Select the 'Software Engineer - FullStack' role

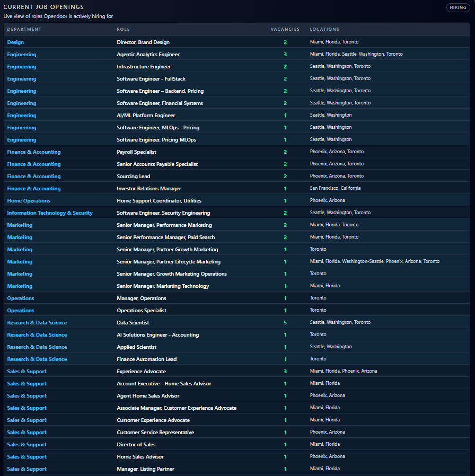click(x=151, y=78)
